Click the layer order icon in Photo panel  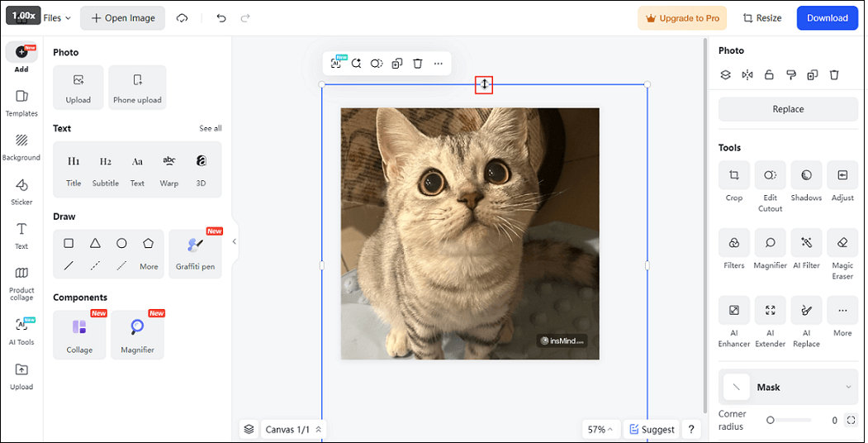725,74
